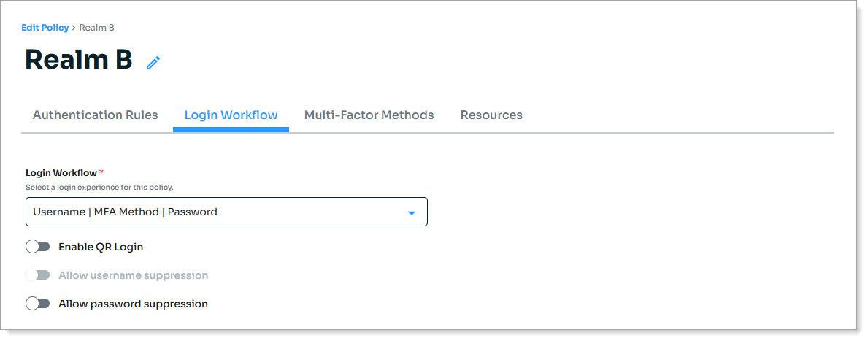Click the pencil icon to rename Realm B
868x341 pixels.
pyautogui.click(x=153, y=63)
